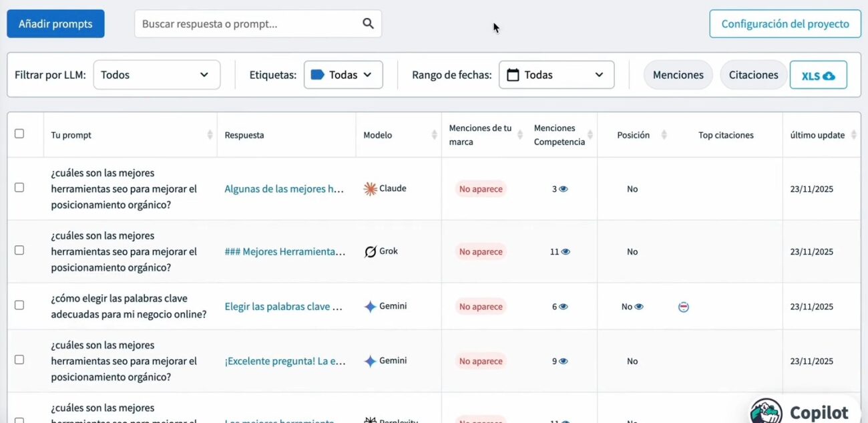Screen dimensions: 868x423
Task: Click the search magnifier icon
Action: 368,23
